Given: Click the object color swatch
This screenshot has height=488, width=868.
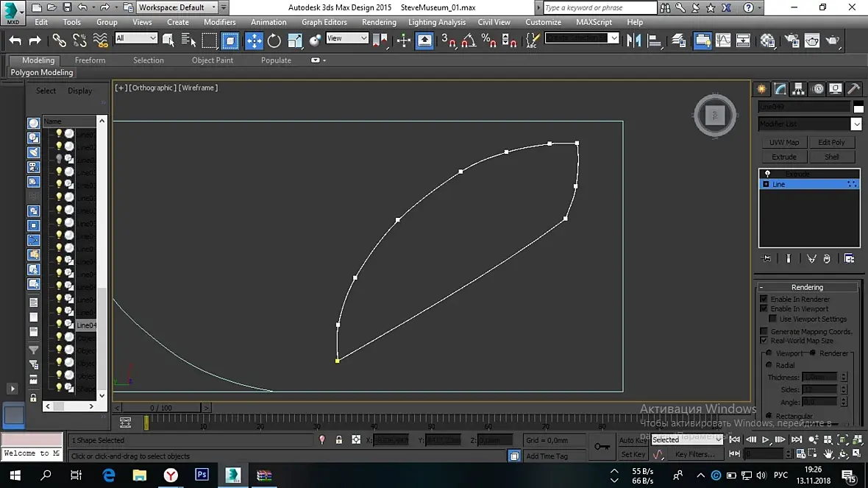Looking at the screenshot, I should tap(858, 107).
